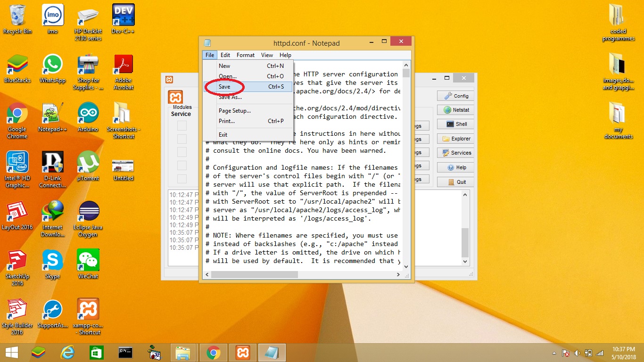Select the Dev-C++ desktop shortcut
The width and height of the screenshot is (644, 362).
point(124,19)
